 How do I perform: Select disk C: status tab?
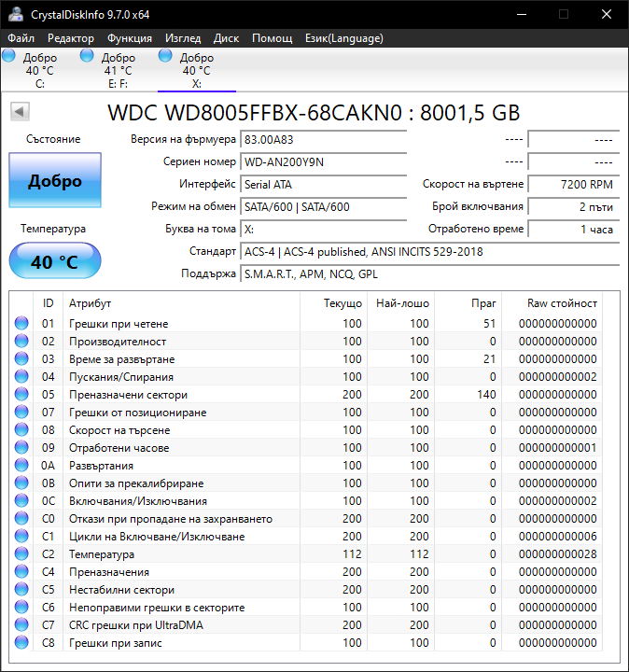point(40,70)
